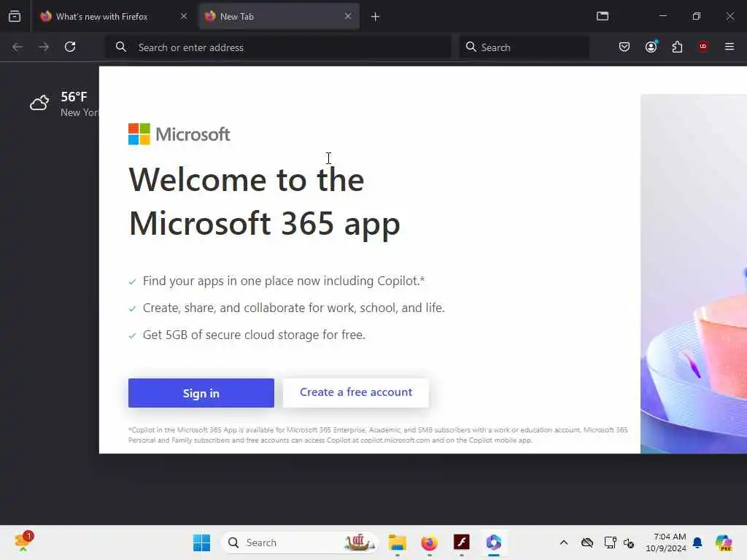This screenshot has width=747, height=560.
Task: Select text Find your apps in one place
Action: tap(284, 281)
